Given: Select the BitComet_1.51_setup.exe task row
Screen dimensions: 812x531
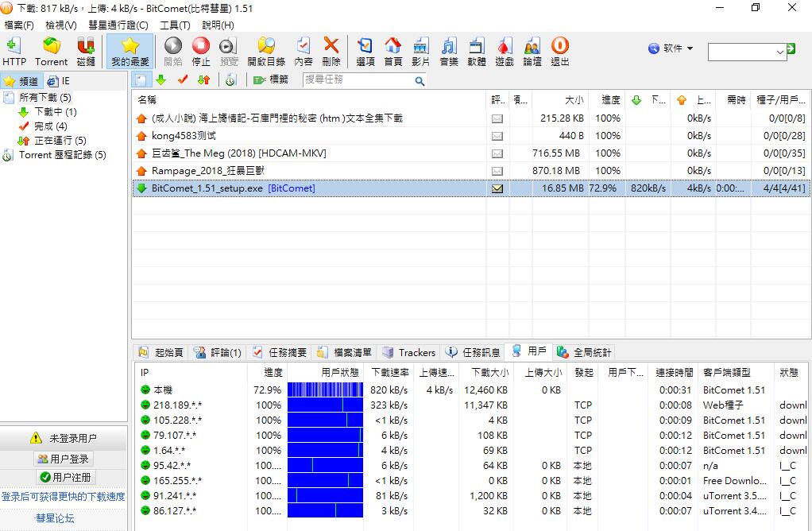Looking at the screenshot, I should [471, 188].
